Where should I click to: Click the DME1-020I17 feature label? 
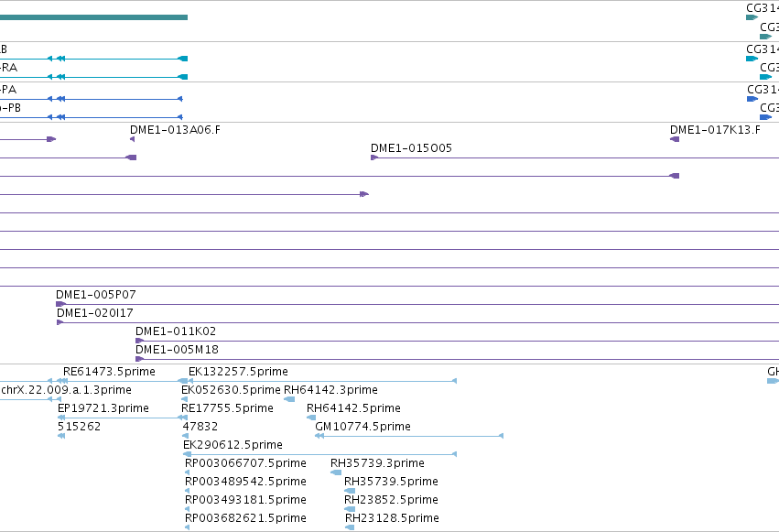95,313
